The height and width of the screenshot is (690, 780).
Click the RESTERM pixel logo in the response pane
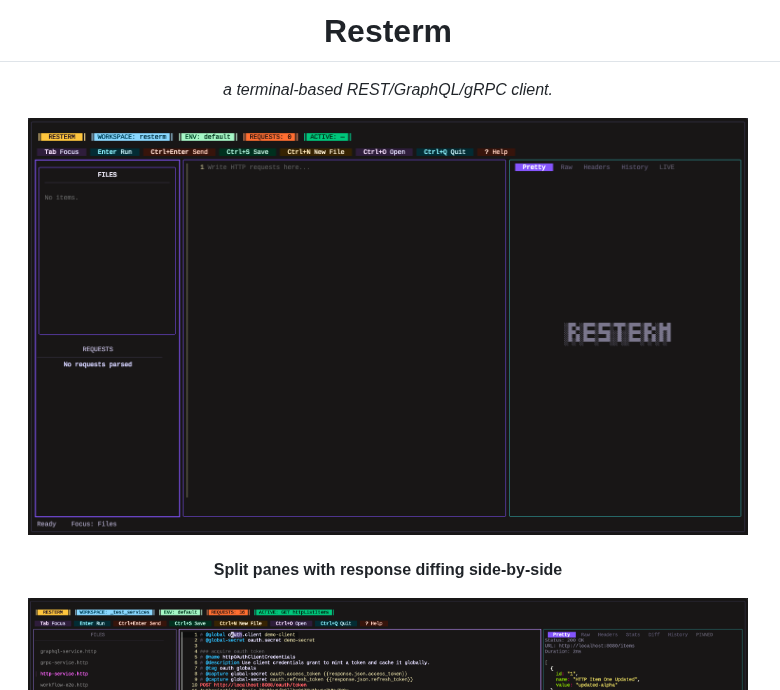(x=618, y=333)
